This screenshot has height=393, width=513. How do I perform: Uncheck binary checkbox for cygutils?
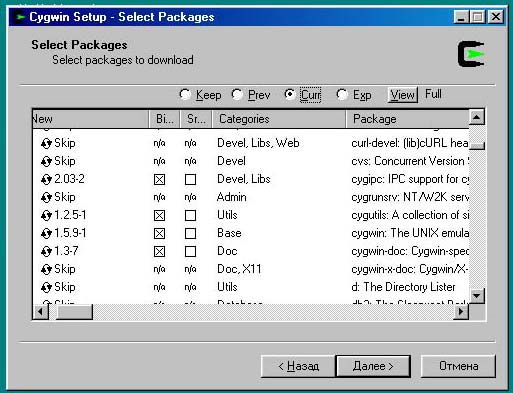[x=159, y=216]
